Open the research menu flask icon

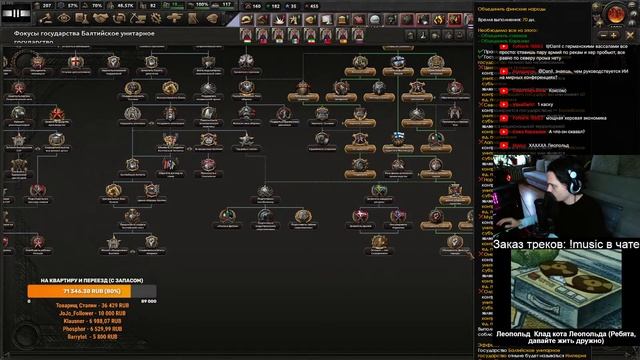point(82,18)
